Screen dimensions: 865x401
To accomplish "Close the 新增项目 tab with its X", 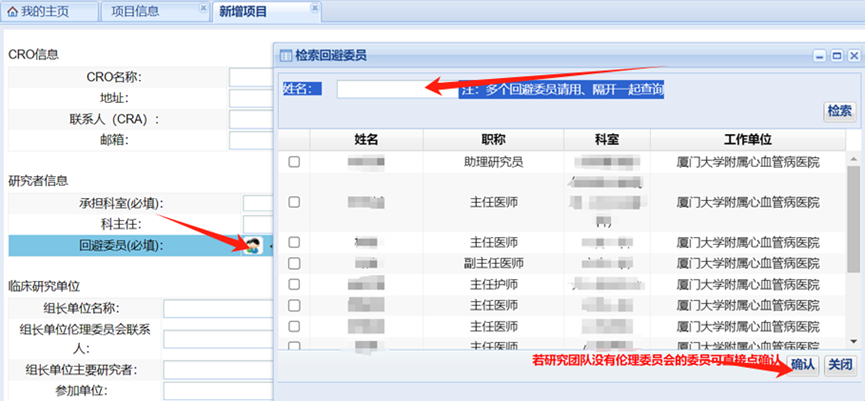I will [x=316, y=6].
